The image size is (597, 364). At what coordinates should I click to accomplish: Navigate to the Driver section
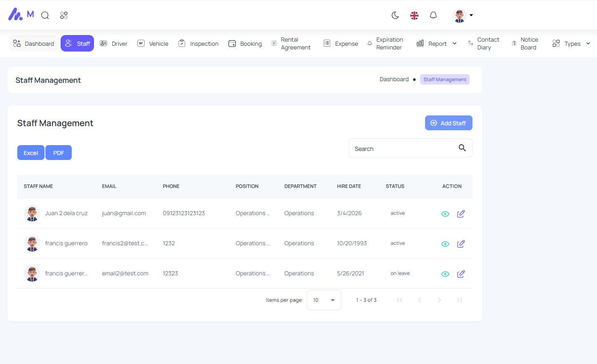[114, 43]
